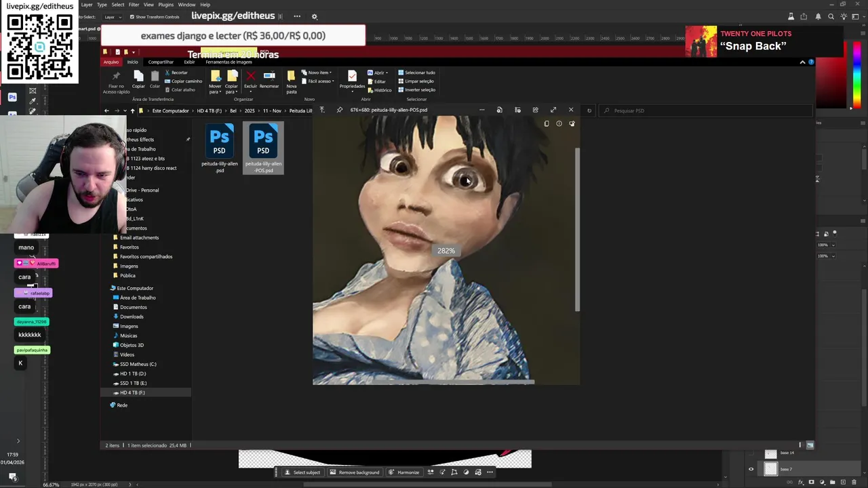Image resolution: width=868 pixels, height=488 pixels.
Task: Click Histórico in the Abrir group
Action: point(379,90)
